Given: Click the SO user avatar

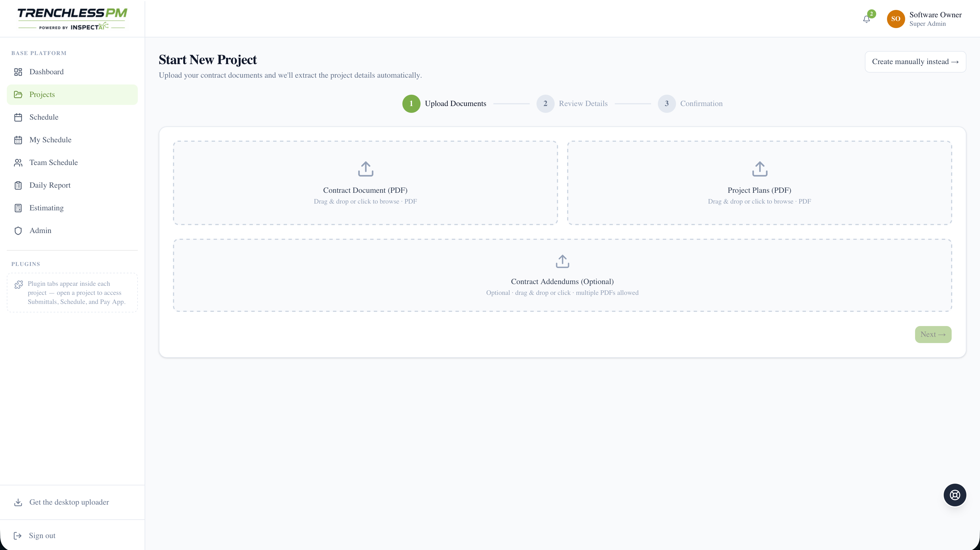Looking at the screenshot, I should (x=895, y=19).
